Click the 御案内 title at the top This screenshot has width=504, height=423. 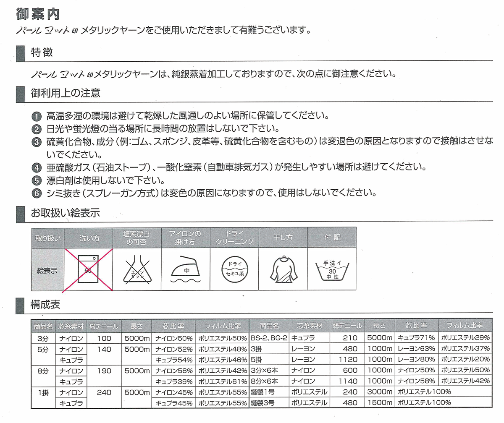point(38,13)
